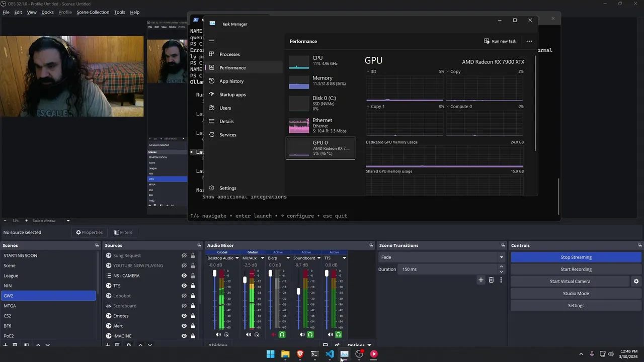The width and height of the screenshot is (644, 362).
Task: Open Blerp channel dropdown arrow
Action: 288,258
